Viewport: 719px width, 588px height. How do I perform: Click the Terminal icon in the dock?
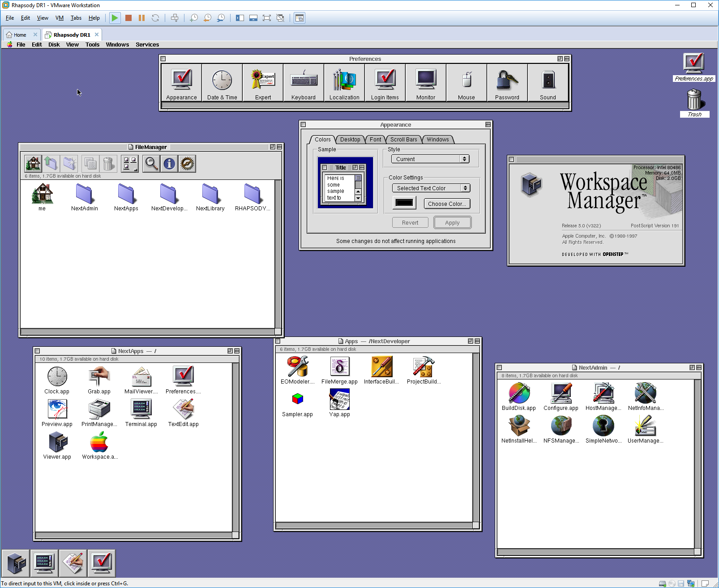44,563
